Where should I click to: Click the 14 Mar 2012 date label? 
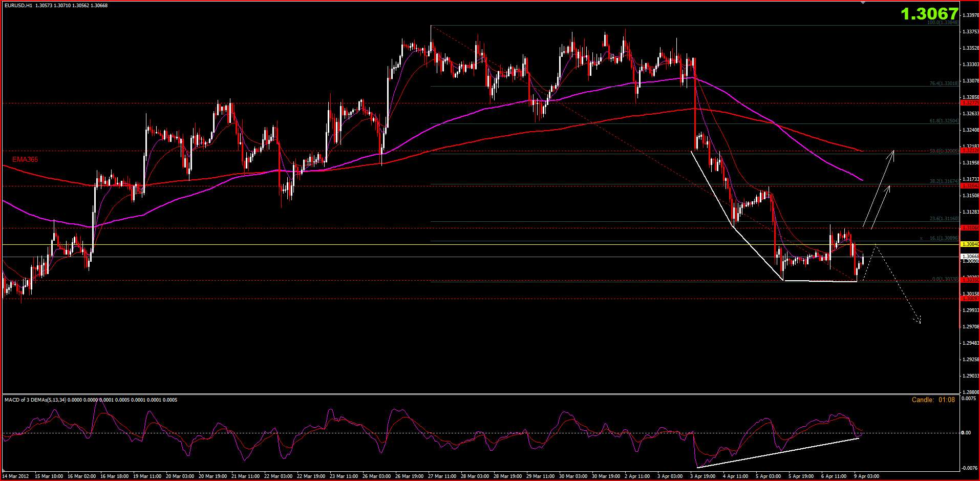(x=15, y=476)
